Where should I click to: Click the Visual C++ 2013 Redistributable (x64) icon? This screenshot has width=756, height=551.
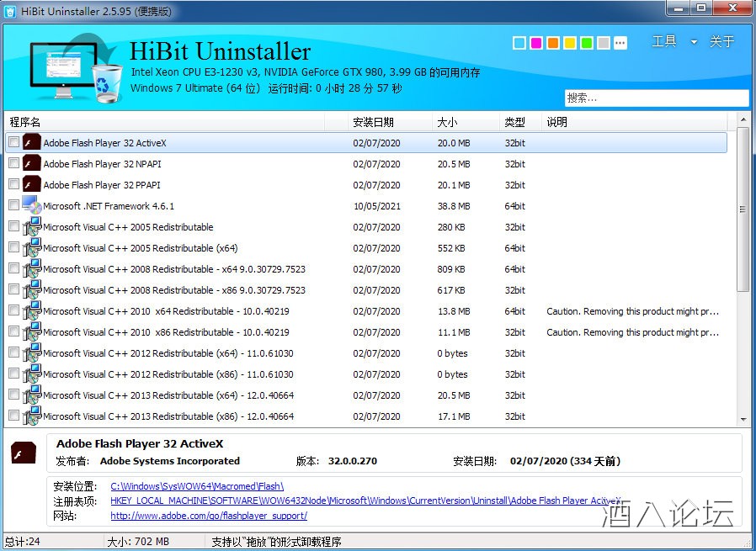click(x=32, y=395)
